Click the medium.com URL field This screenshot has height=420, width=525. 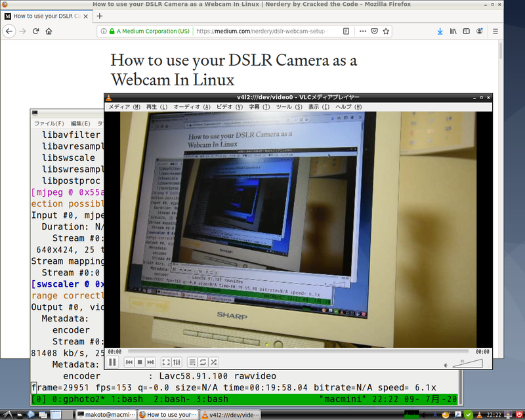tap(261, 31)
